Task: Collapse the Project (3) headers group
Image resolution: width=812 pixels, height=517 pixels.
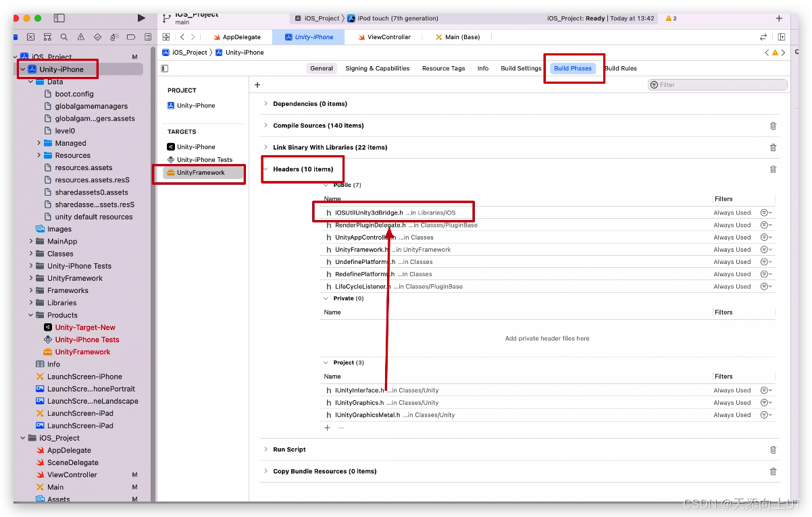Action: (326, 362)
